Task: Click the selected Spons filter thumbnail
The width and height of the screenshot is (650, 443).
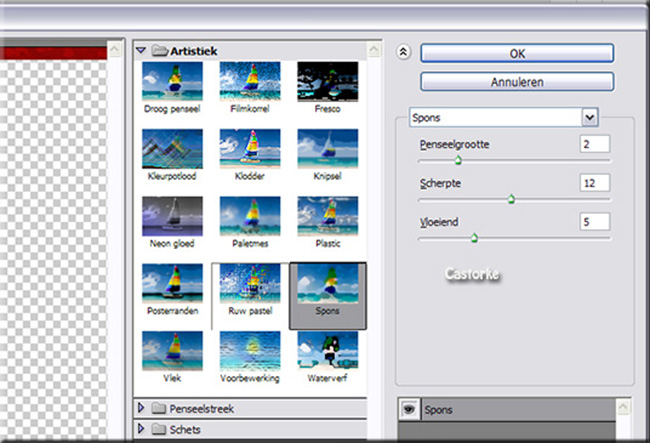Action: (327, 283)
